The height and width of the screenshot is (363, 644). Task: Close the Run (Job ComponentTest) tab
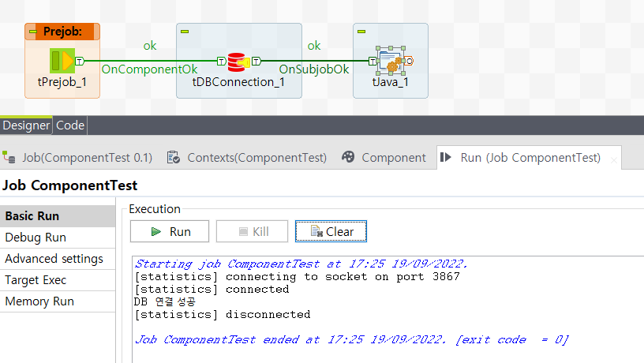coord(613,160)
